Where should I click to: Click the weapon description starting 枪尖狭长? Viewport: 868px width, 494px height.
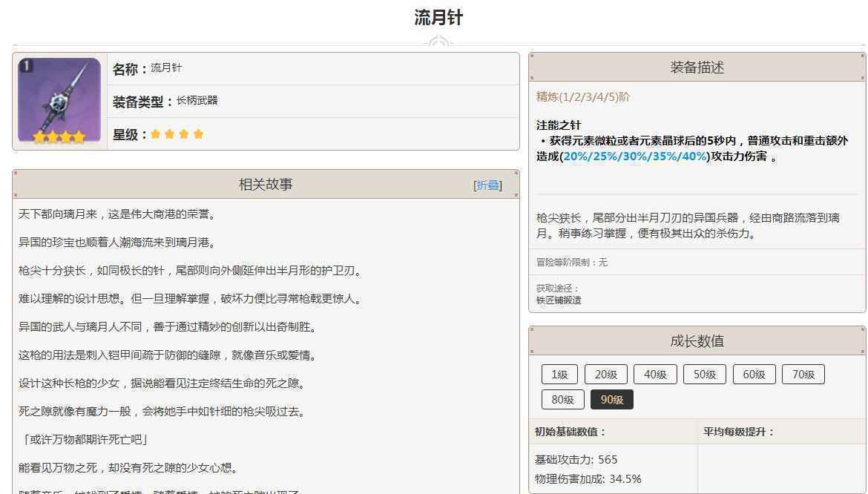click(688, 225)
